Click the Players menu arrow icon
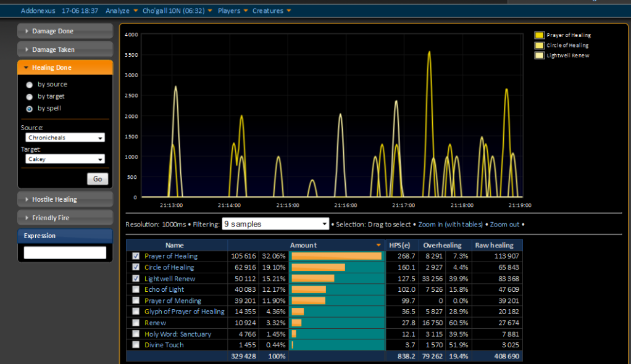 (x=246, y=11)
